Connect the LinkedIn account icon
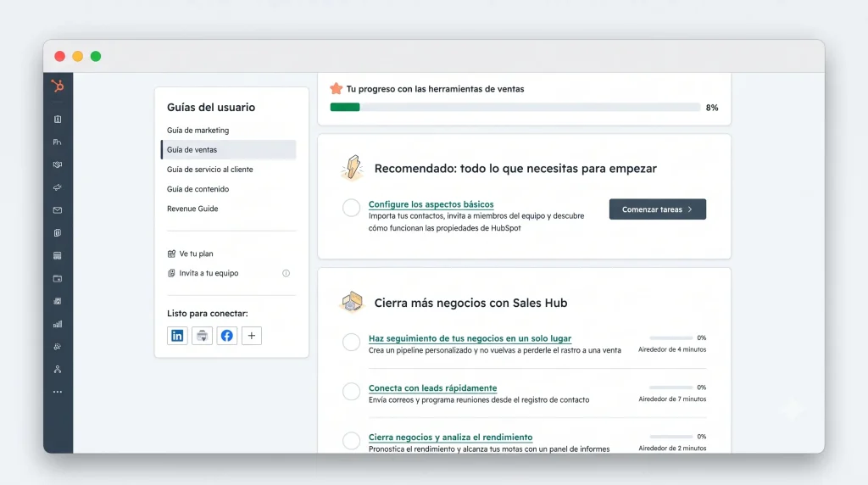The width and height of the screenshot is (868, 485). click(177, 336)
